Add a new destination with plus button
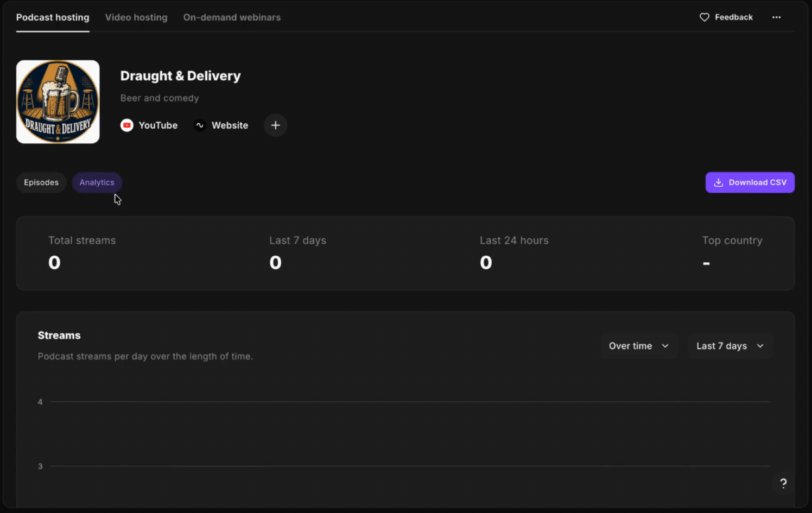812x513 pixels. (x=276, y=125)
